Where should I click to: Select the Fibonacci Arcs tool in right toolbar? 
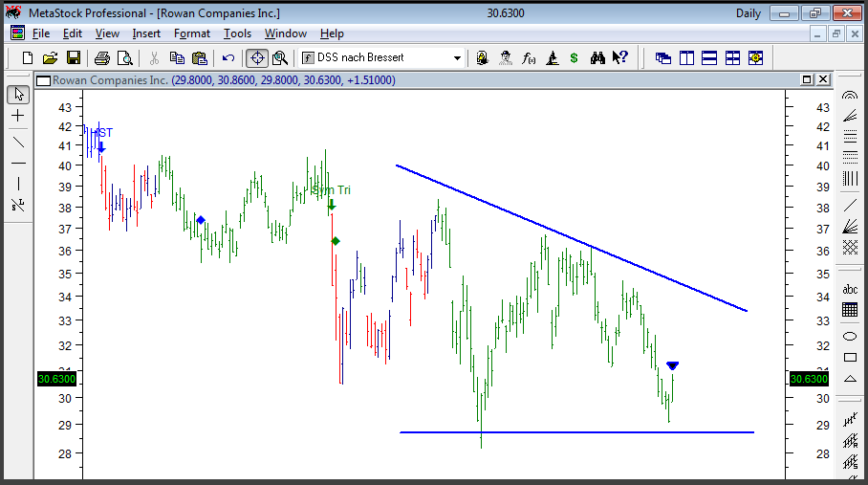850,96
